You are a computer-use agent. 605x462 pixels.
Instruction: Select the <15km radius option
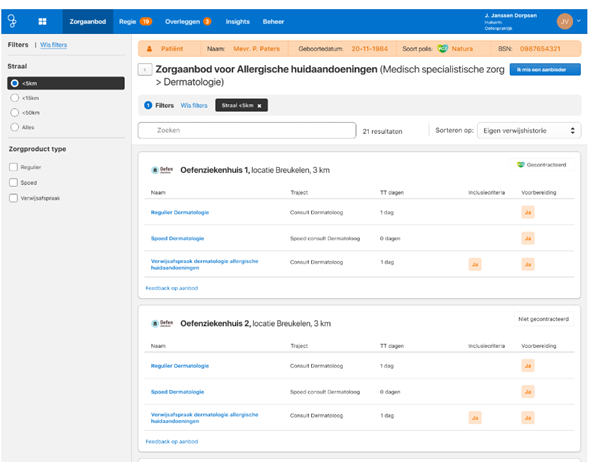pyautogui.click(x=14, y=98)
